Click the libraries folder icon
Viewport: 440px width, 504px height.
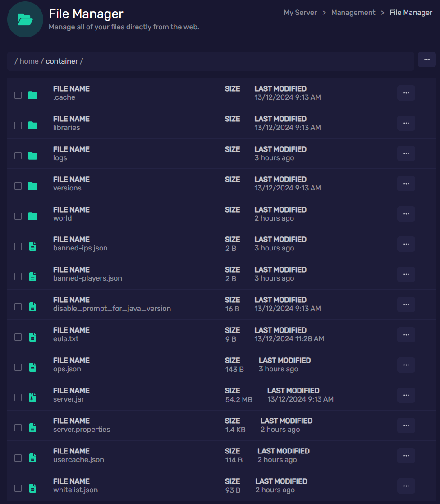click(32, 125)
